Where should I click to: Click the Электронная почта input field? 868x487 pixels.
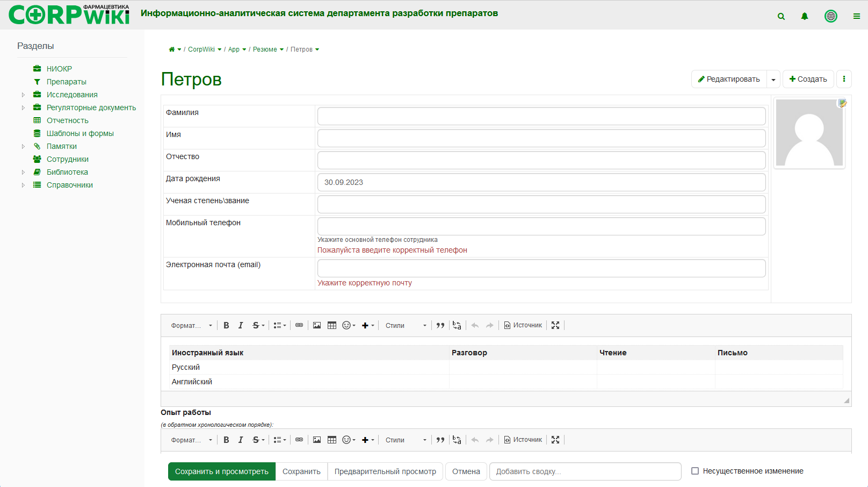pos(541,268)
